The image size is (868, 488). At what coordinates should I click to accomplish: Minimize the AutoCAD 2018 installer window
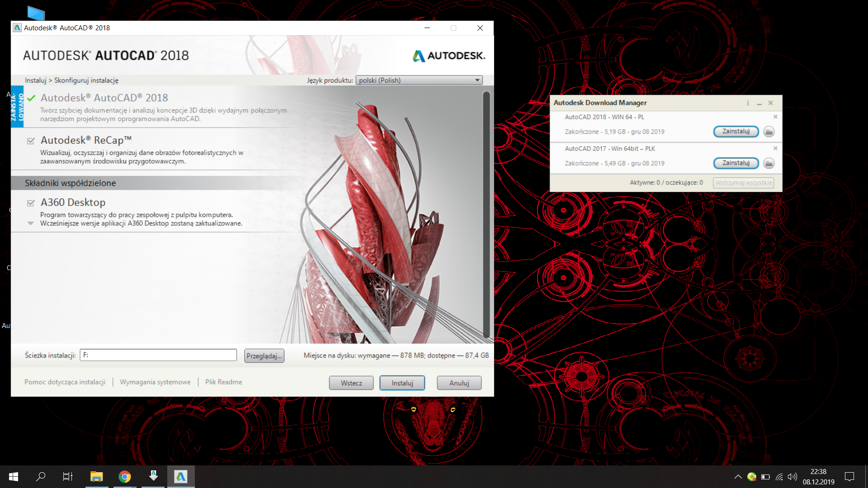(427, 28)
